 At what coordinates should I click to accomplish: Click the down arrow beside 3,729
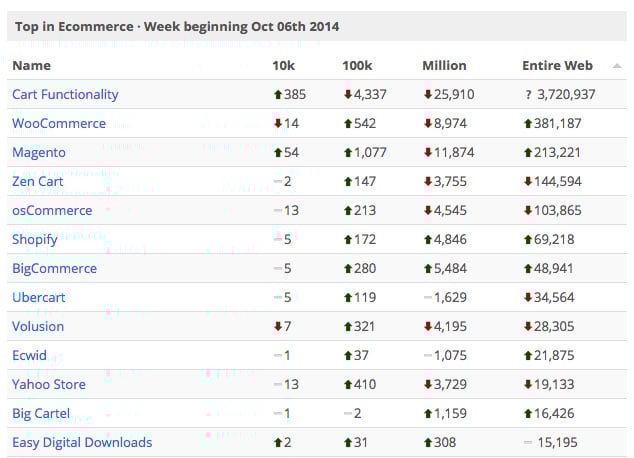[x=428, y=384]
